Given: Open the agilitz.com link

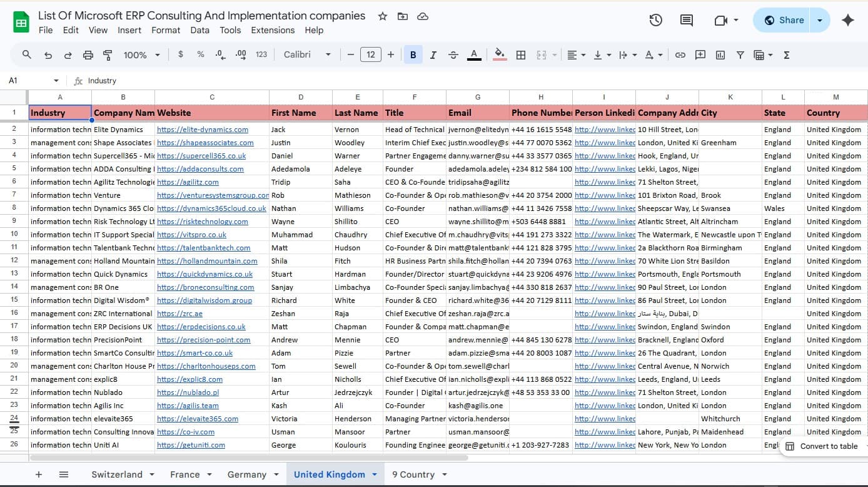Looking at the screenshot, I should point(188,182).
